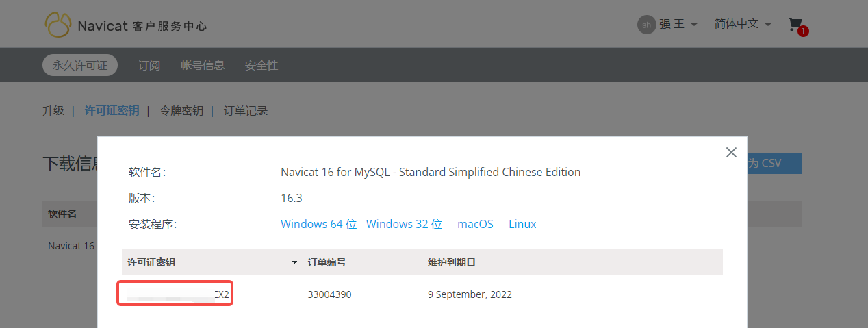Click the macOS installer link
The image size is (868, 328).
click(475, 224)
